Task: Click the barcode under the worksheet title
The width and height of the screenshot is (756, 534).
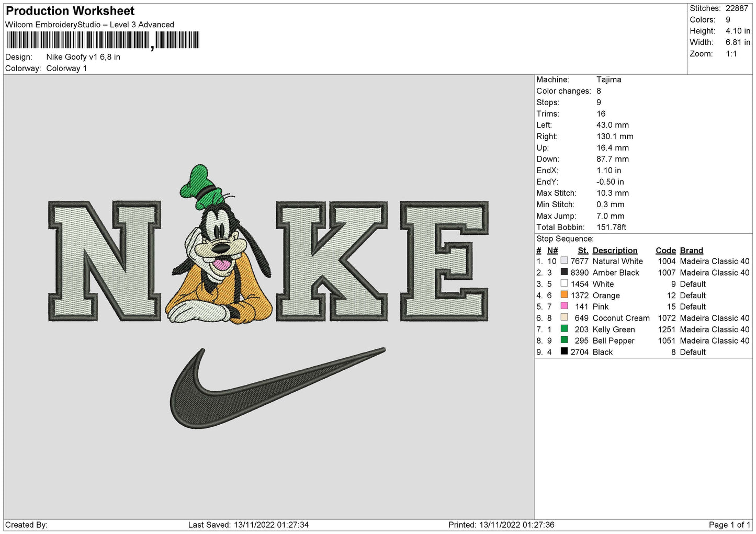Action: tap(103, 40)
